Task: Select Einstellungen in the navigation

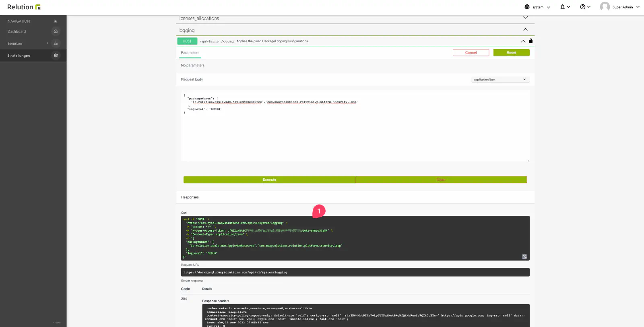Action: [19, 56]
